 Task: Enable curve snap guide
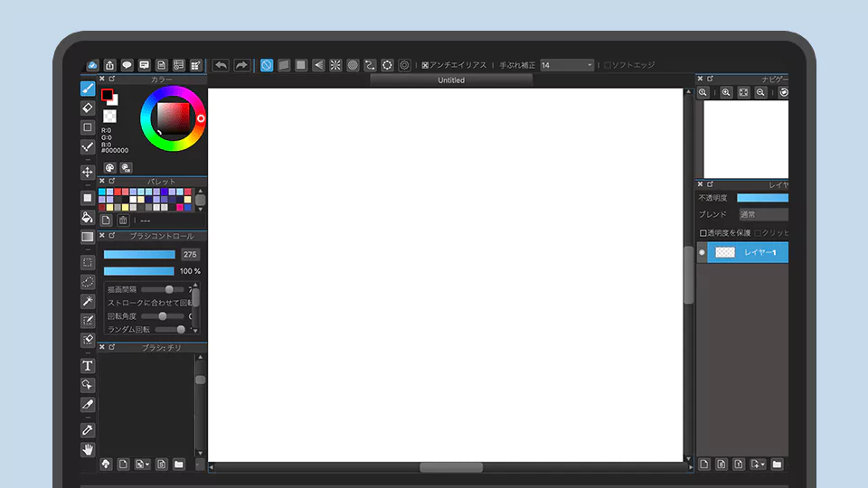pos(370,65)
